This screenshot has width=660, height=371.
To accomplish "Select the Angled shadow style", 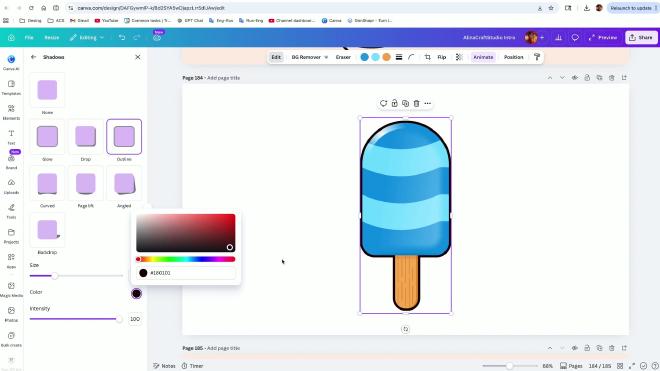I will 124,184.
